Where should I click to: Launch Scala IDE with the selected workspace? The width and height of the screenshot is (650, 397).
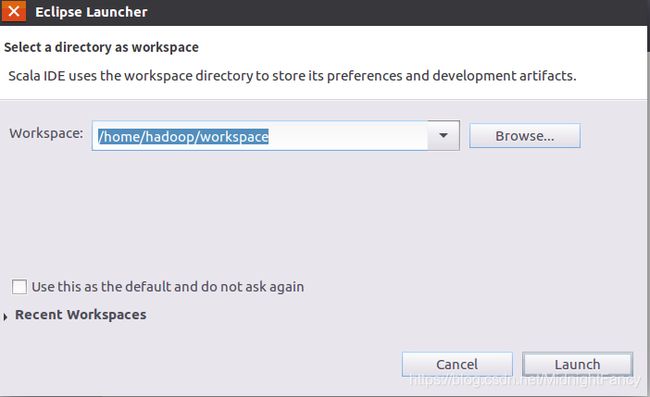pyautogui.click(x=577, y=364)
